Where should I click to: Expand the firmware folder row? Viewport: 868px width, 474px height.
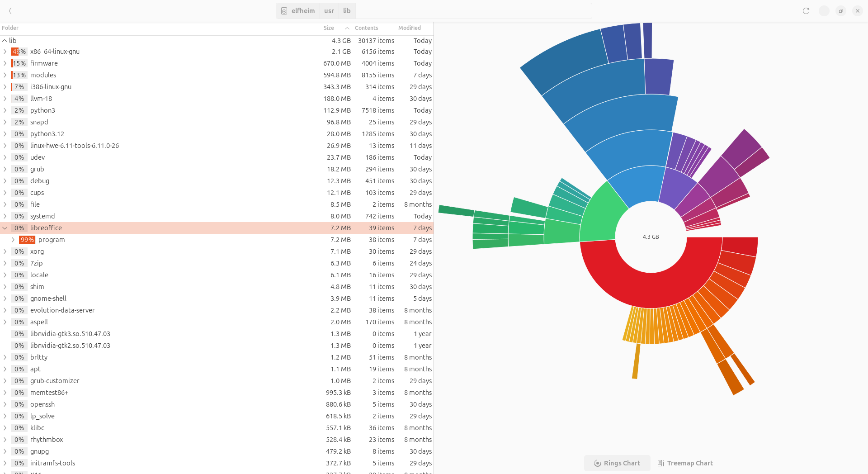coord(5,63)
